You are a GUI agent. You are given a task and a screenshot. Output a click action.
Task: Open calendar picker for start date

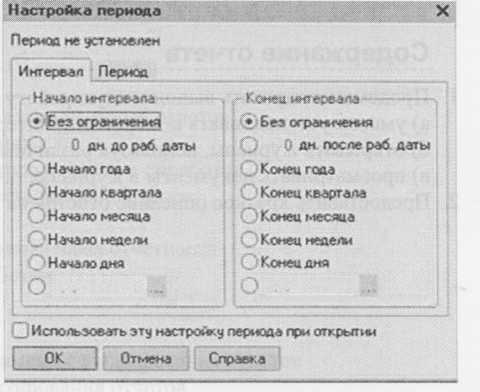[157, 287]
